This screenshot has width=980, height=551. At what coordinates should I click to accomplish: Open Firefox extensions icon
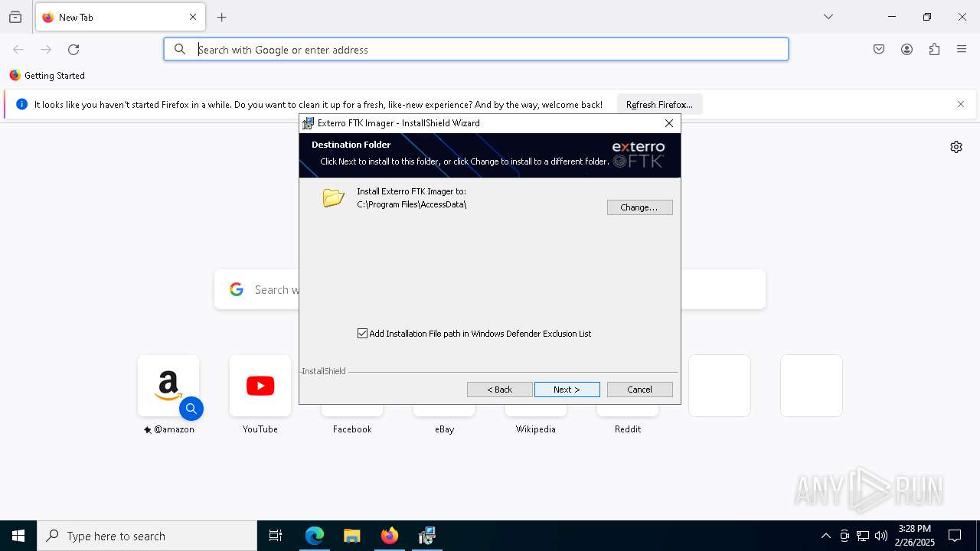click(934, 50)
